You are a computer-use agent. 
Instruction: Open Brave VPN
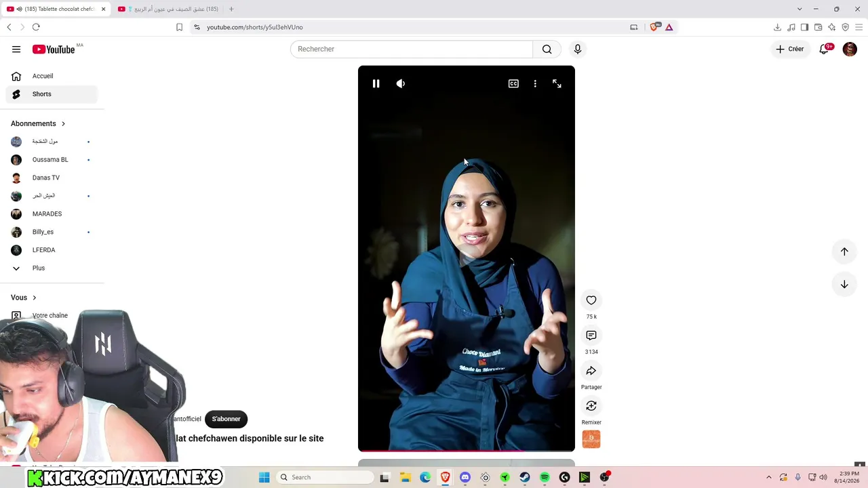pos(846,27)
